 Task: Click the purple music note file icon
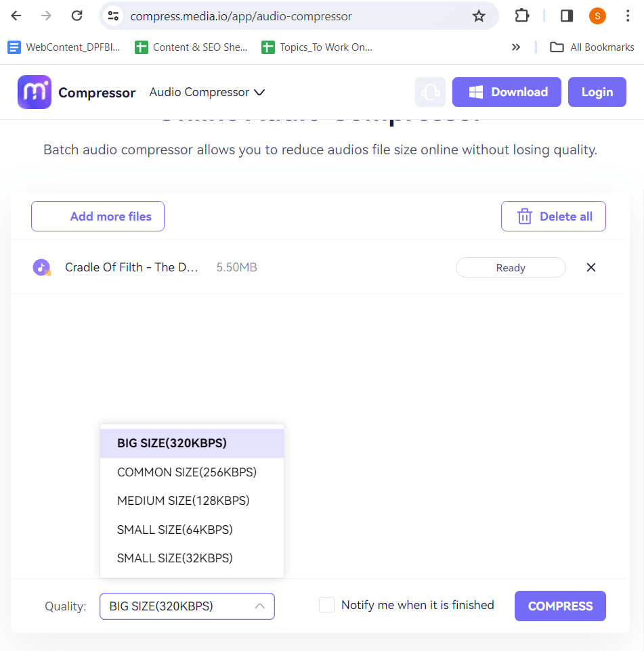point(42,267)
